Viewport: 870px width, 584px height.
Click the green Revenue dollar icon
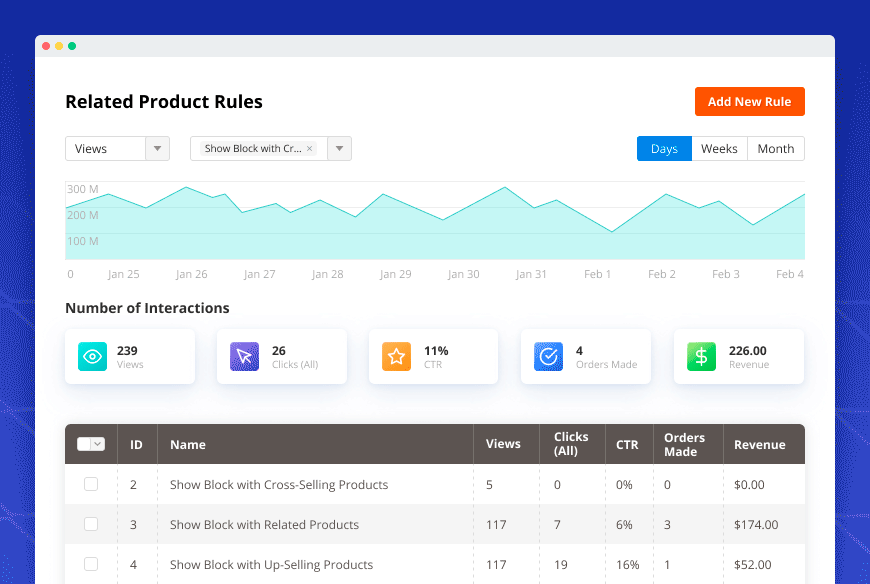click(x=700, y=356)
